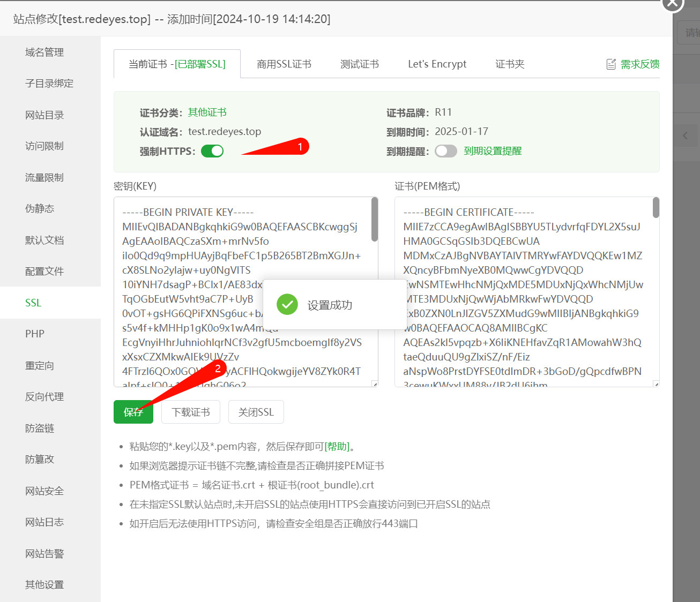Close the site settings dialog

click(x=672, y=3)
